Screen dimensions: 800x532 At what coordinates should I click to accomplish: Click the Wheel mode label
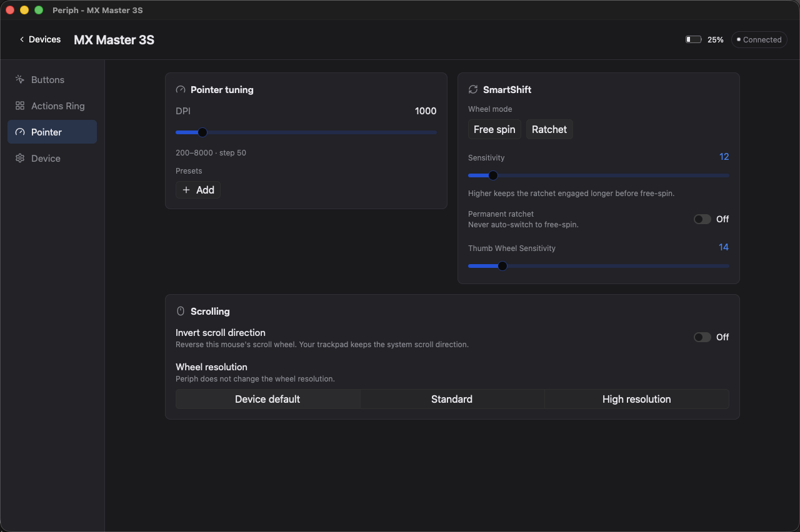[x=490, y=109]
